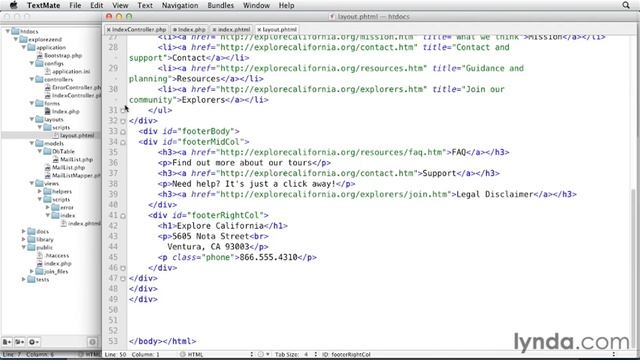
Task: Close the indexController.php tab
Action: click(109, 30)
